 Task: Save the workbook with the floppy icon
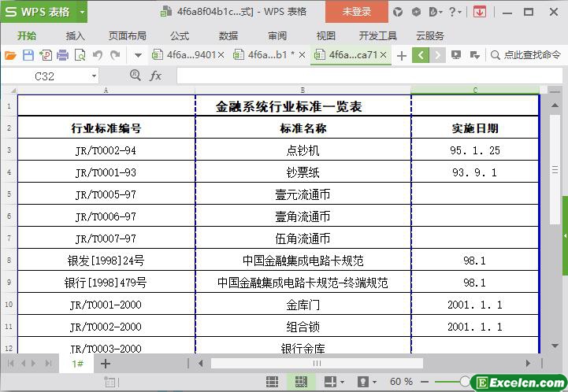28,55
